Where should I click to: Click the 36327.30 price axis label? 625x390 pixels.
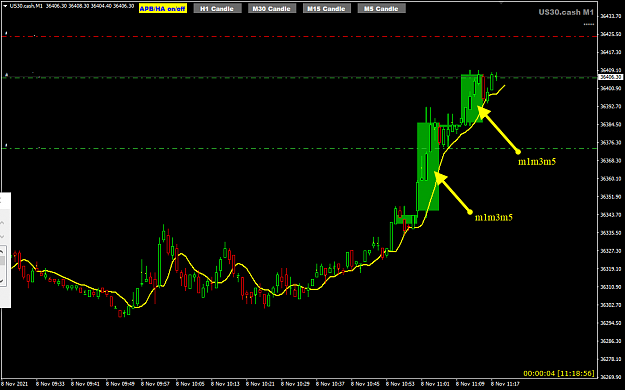(x=610, y=251)
